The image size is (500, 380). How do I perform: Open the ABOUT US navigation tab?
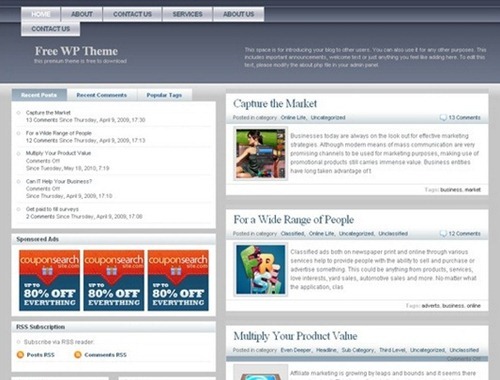(x=238, y=14)
